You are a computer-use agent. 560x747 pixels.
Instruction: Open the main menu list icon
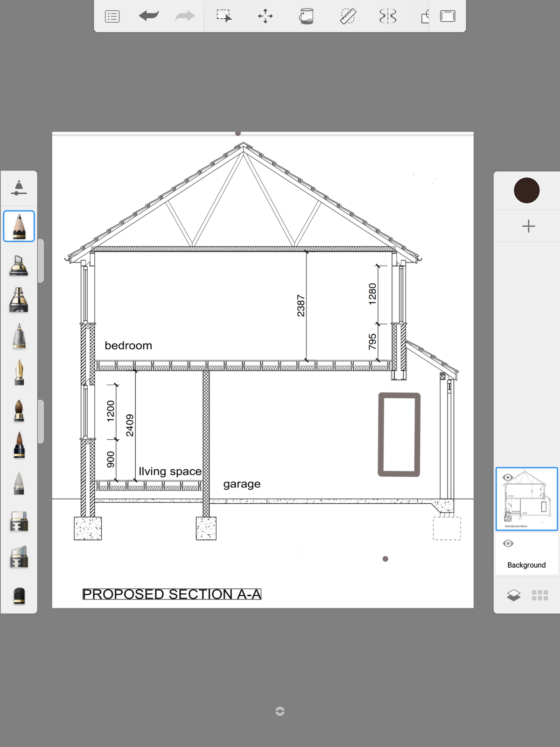(x=112, y=17)
